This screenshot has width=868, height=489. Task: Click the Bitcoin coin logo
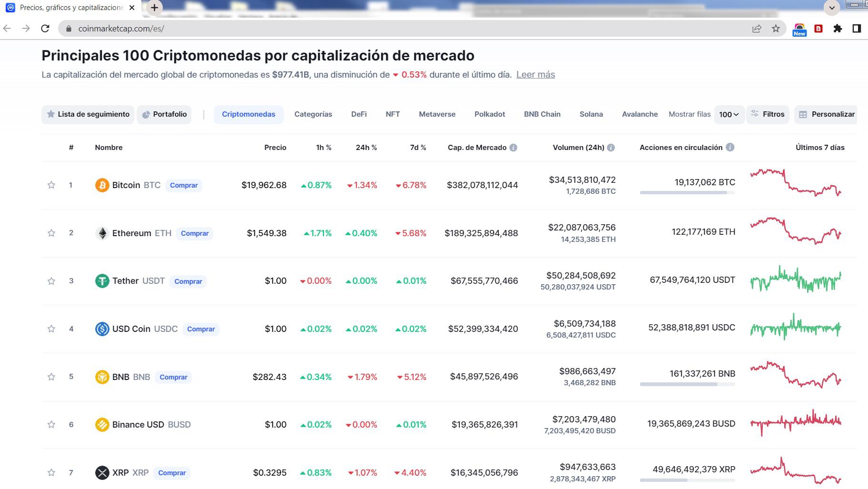point(102,185)
